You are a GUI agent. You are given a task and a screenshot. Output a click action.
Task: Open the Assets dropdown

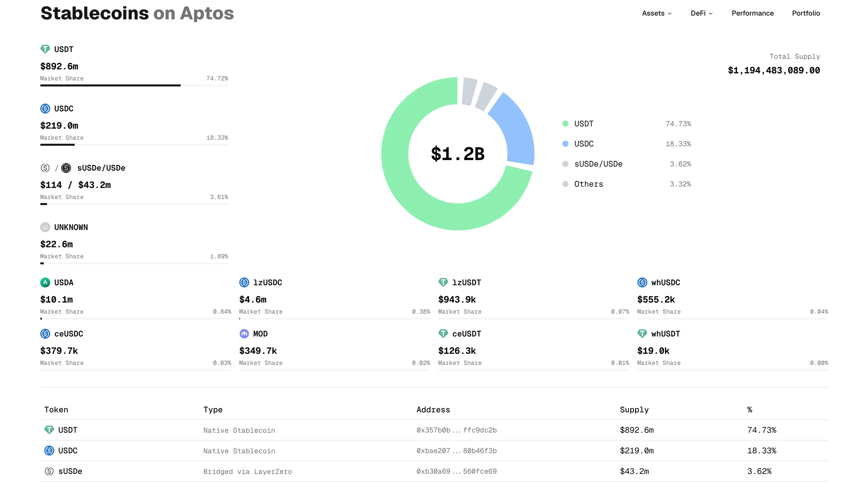(x=656, y=13)
